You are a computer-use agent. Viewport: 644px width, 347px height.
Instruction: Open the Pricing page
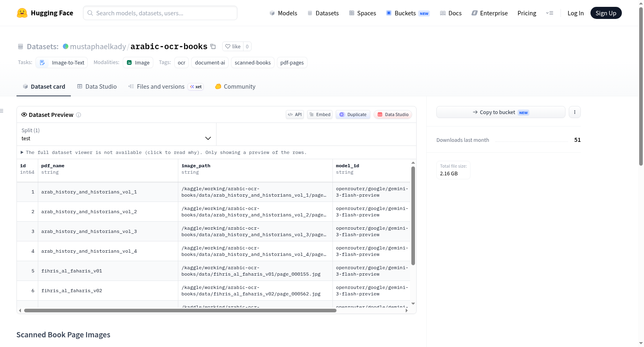coord(527,13)
